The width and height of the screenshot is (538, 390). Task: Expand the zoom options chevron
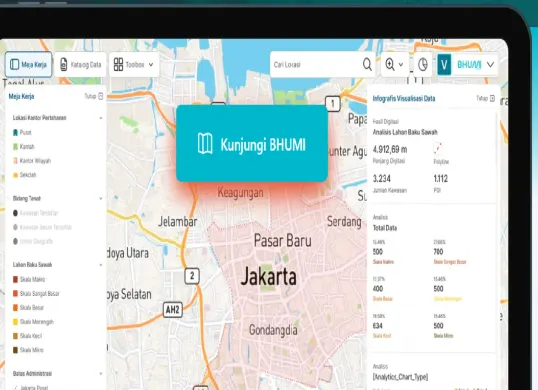coord(401,64)
